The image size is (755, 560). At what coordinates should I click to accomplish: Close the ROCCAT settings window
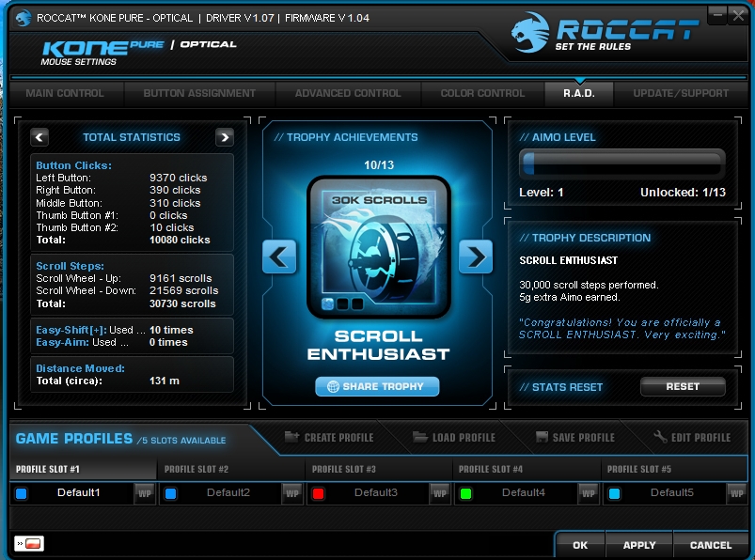pyautogui.click(x=738, y=15)
